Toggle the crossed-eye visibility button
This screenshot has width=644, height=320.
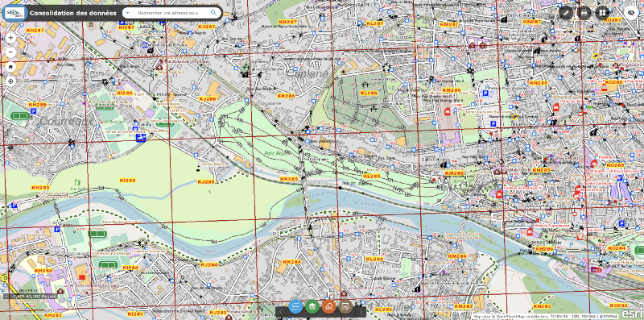(631, 13)
